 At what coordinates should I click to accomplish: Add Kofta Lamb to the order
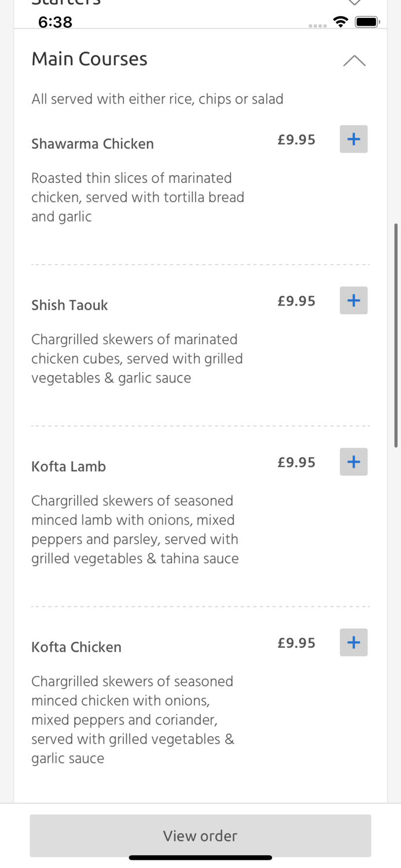[354, 462]
